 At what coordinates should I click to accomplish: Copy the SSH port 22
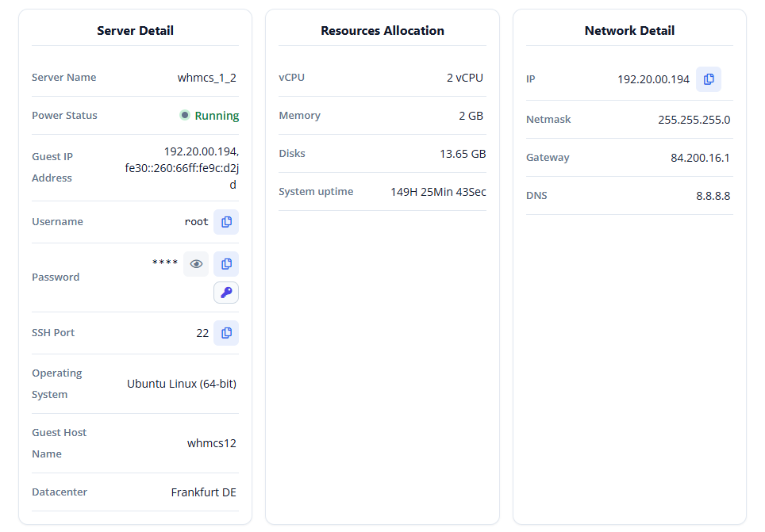click(x=226, y=333)
